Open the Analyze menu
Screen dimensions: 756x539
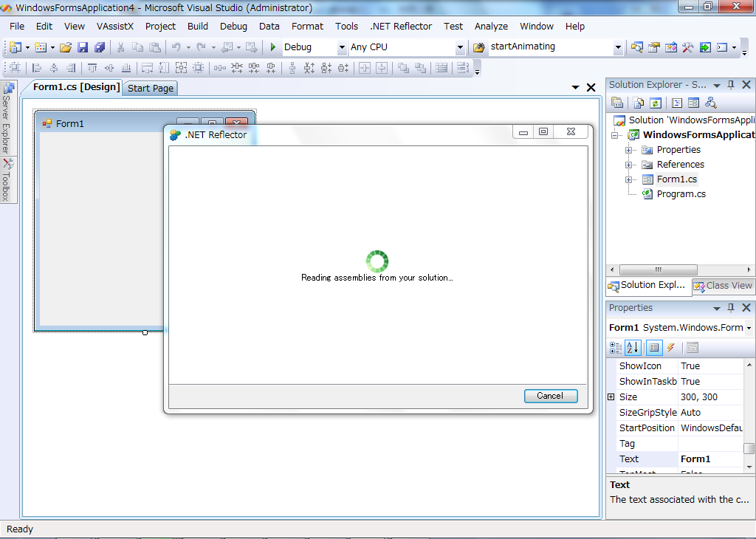click(491, 26)
